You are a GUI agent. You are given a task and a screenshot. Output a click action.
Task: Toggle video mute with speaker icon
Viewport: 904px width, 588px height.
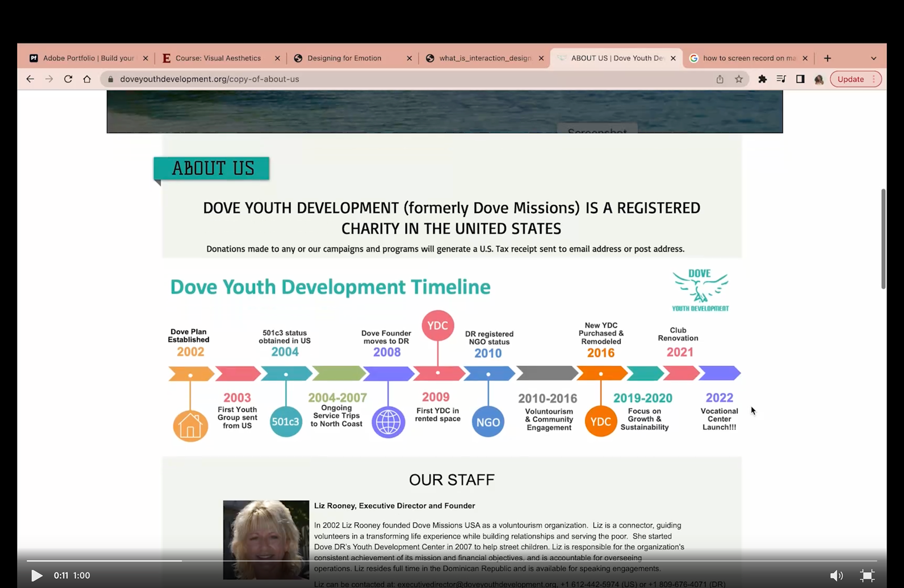tap(836, 575)
